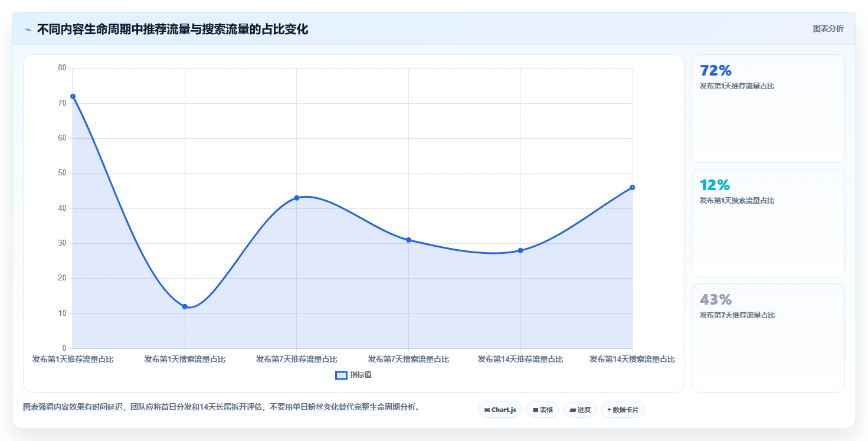Click the y-axis tick label 50

point(63,173)
